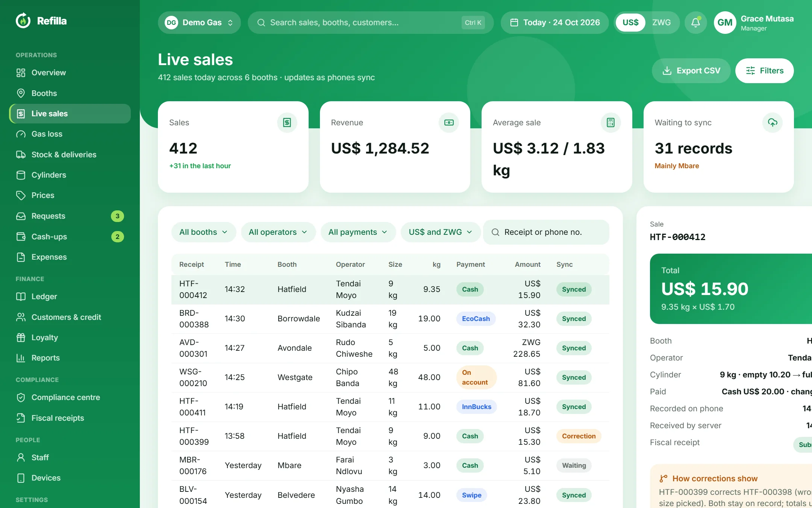Open Overview in the sidebar
The image size is (812, 508).
[x=70, y=73]
